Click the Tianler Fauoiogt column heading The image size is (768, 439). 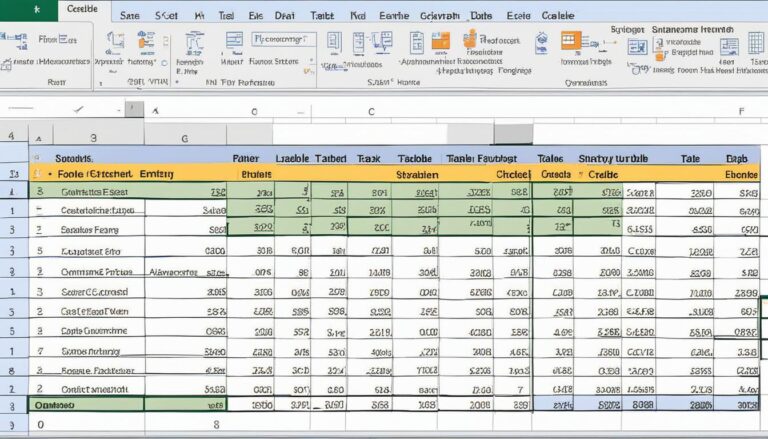(x=481, y=159)
